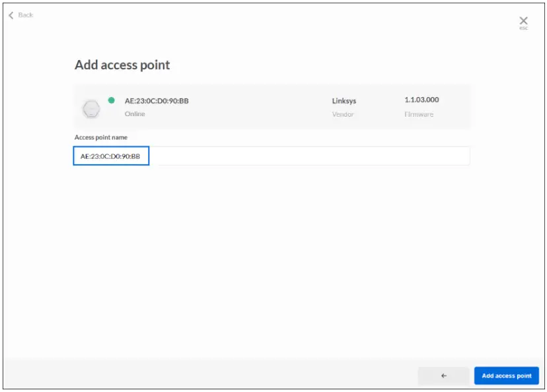
Task: Click the access point device icon
Action: coord(91,108)
